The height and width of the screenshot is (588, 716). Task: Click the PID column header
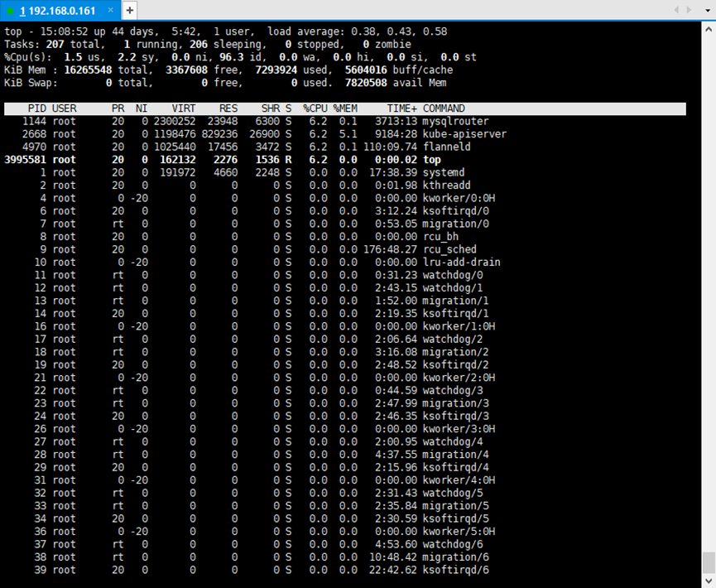click(x=37, y=108)
